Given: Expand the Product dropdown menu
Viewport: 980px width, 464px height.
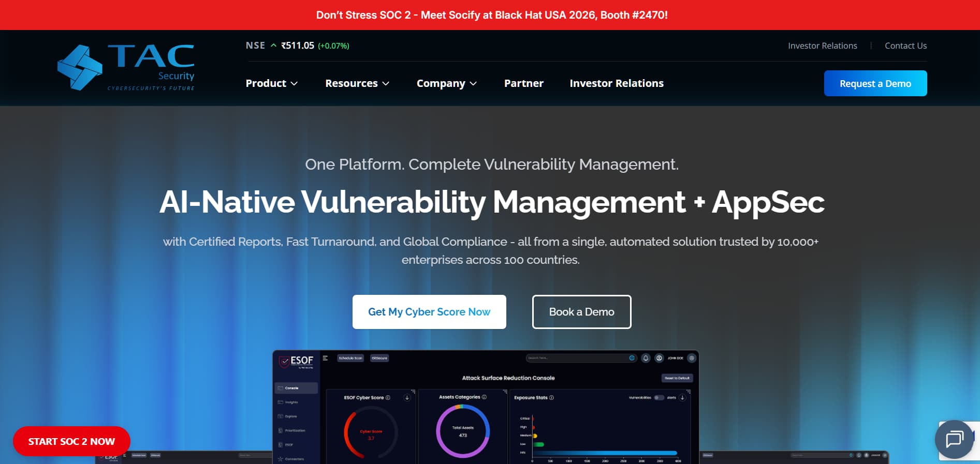Looking at the screenshot, I should 272,83.
